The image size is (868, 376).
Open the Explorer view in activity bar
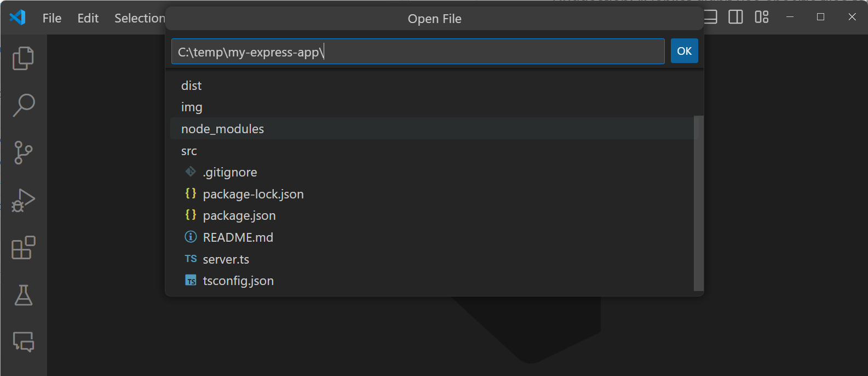(23, 58)
